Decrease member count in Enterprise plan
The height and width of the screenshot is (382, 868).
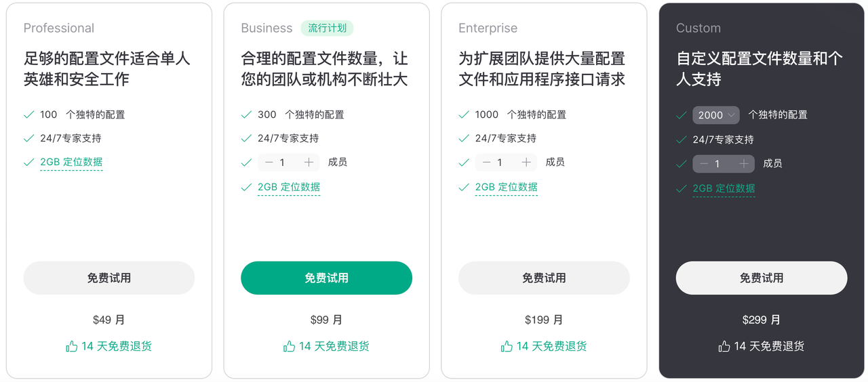[x=486, y=163]
